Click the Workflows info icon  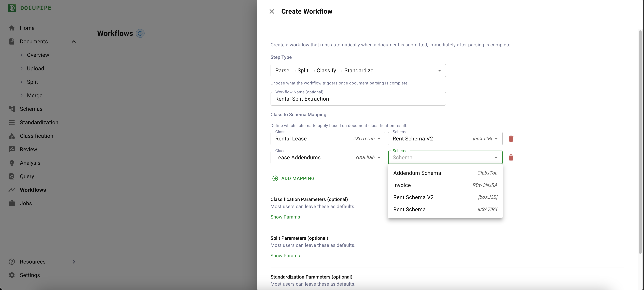pyautogui.click(x=140, y=34)
